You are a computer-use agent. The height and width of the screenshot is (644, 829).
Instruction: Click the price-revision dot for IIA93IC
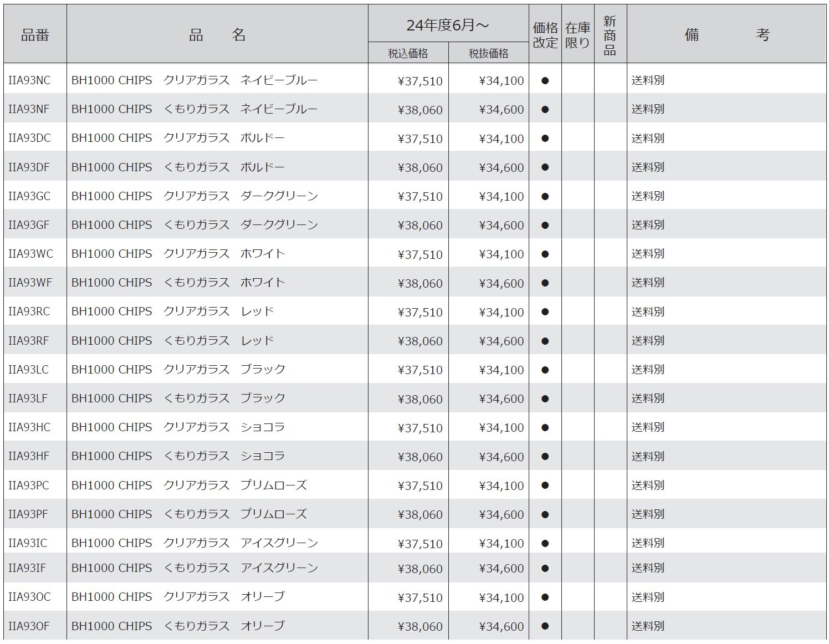coord(545,543)
